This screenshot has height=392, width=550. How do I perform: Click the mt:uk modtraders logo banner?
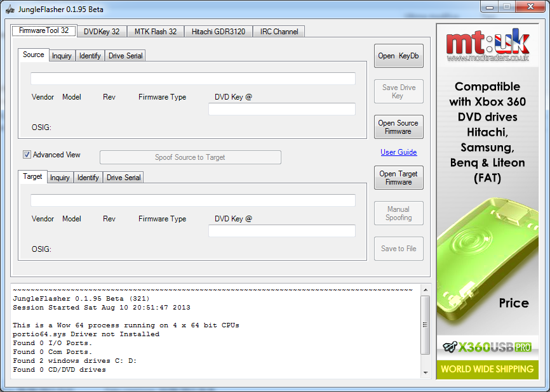pyautogui.click(x=488, y=45)
